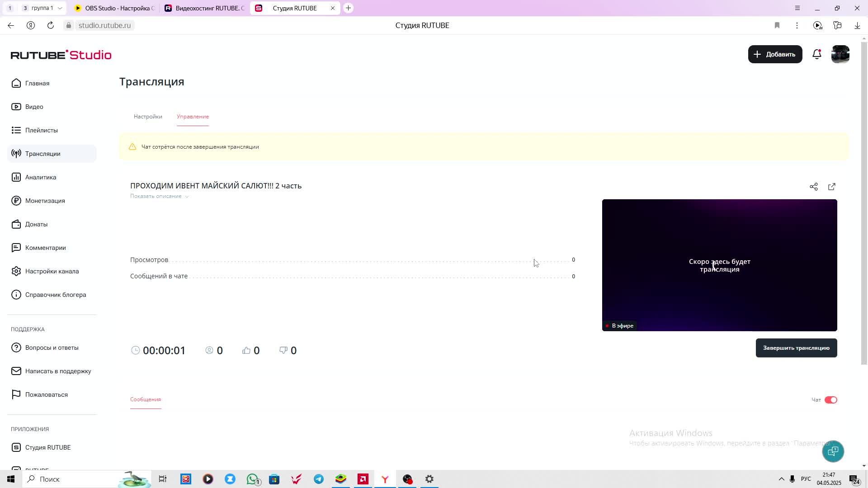The width and height of the screenshot is (868, 488).
Task: Switch to Видеохостинг RUTUBE browser tab
Action: (x=205, y=8)
